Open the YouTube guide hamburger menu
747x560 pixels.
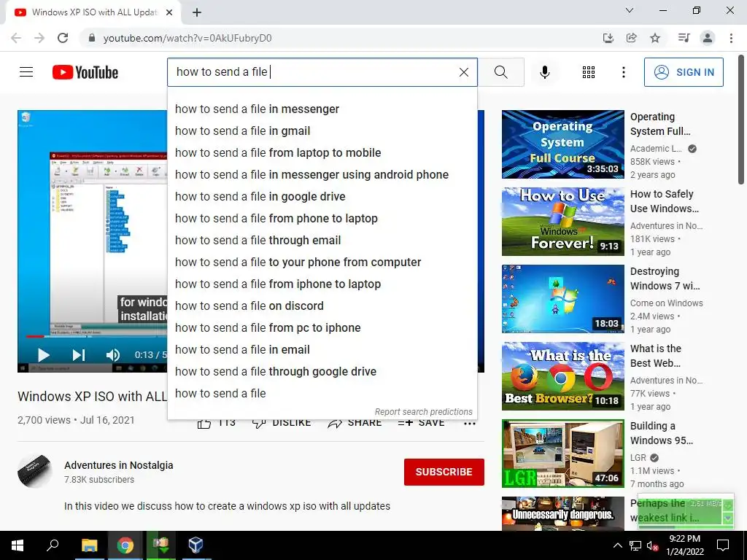point(26,72)
